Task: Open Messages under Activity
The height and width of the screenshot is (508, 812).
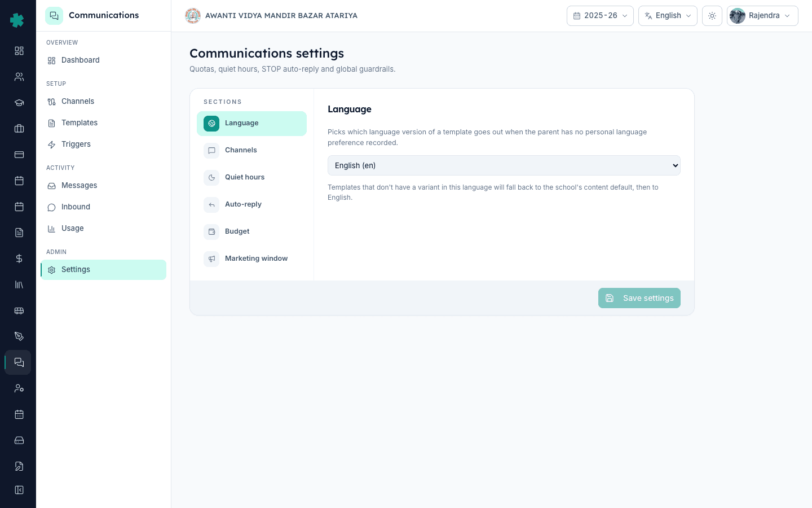Action: point(103,186)
